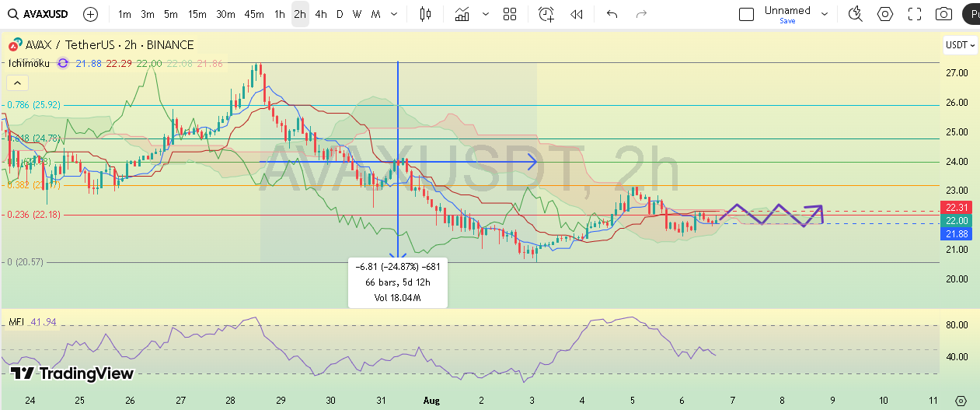Click the Aug date on time axis

point(431,400)
